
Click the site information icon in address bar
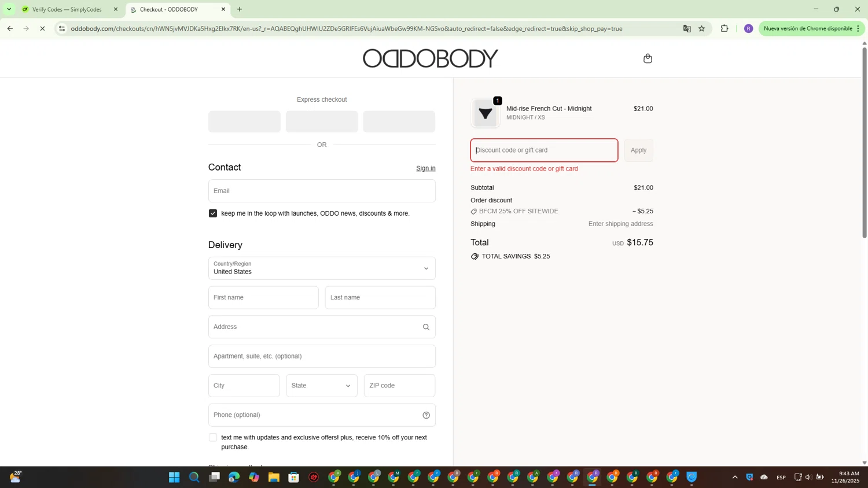point(62,28)
